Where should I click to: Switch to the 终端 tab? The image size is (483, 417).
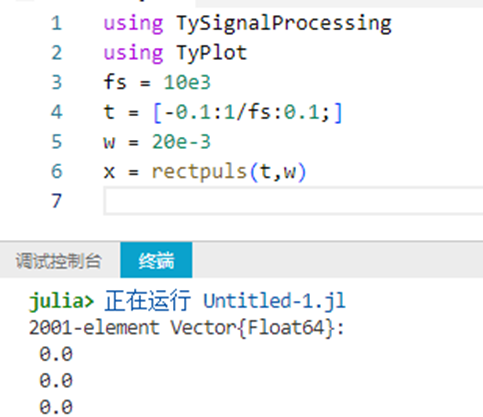(x=156, y=260)
